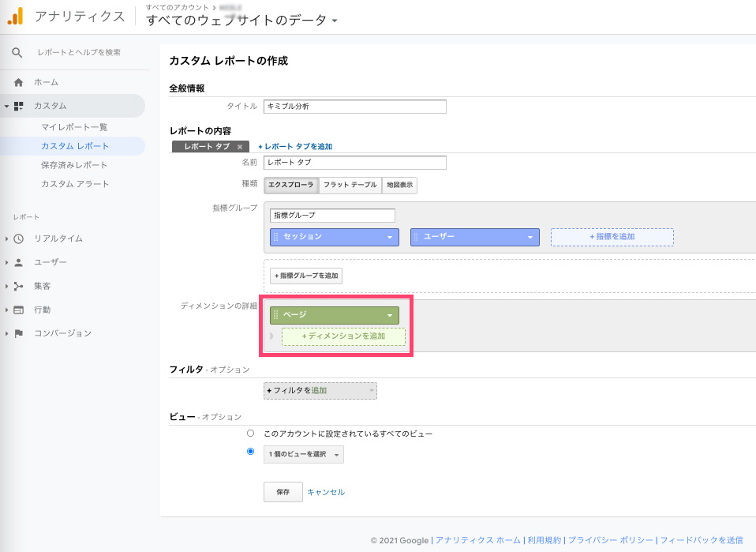The width and height of the screenshot is (756, 552).
Task: Expand the コンバージョン section arrow
Action: (6, 333)
